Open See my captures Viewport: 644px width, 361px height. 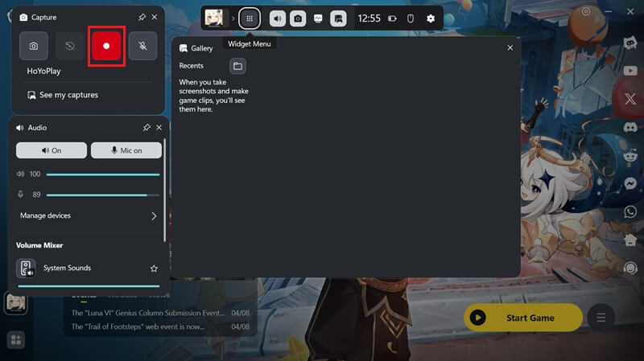pyautogui.click(x=63, y=95)
